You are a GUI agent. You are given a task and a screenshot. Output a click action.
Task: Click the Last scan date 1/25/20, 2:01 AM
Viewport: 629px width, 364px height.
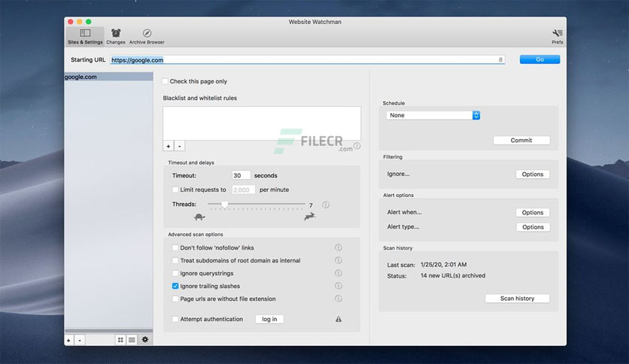[443, 265]
